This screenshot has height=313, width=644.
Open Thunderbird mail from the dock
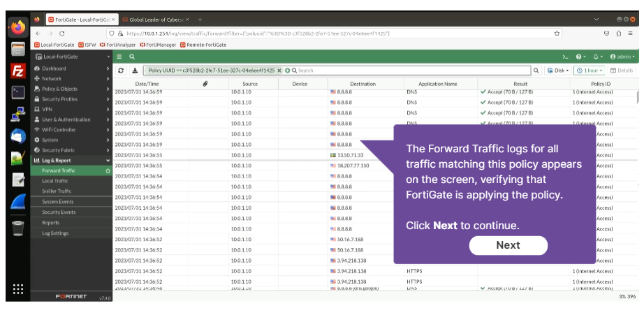[x=18, y=136]
